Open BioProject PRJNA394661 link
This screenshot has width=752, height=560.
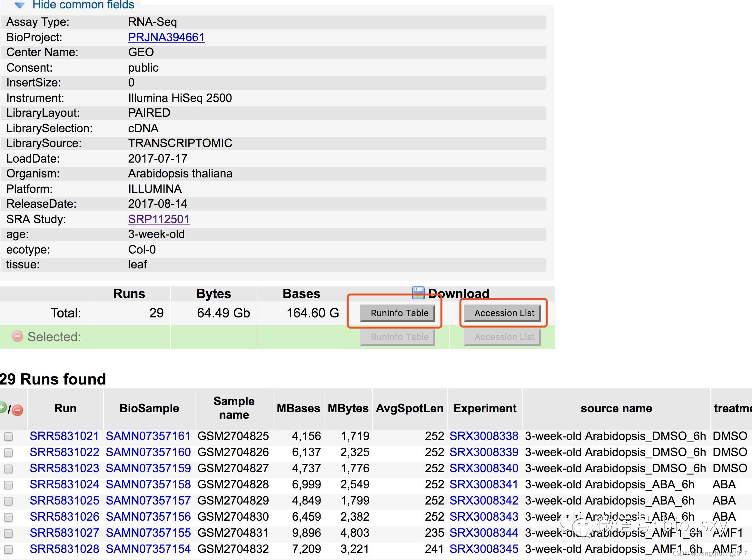pyautogui.click(x=166, y=37)
